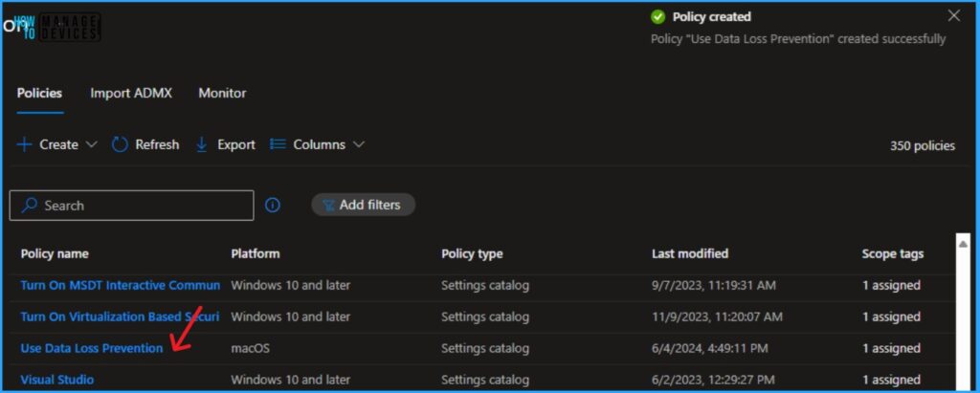Image resolution: width=980 pixels, height=393 pixels.
Task: Open the Monitor tab
Action: 222,93
